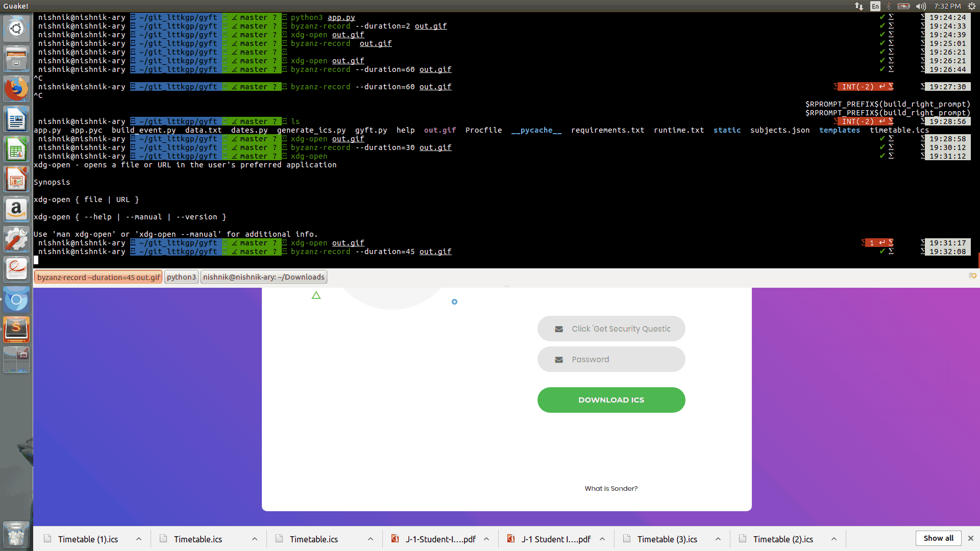Select the ~/Downloads terminal tab
The image size is (980, 551).
point(263,277)
